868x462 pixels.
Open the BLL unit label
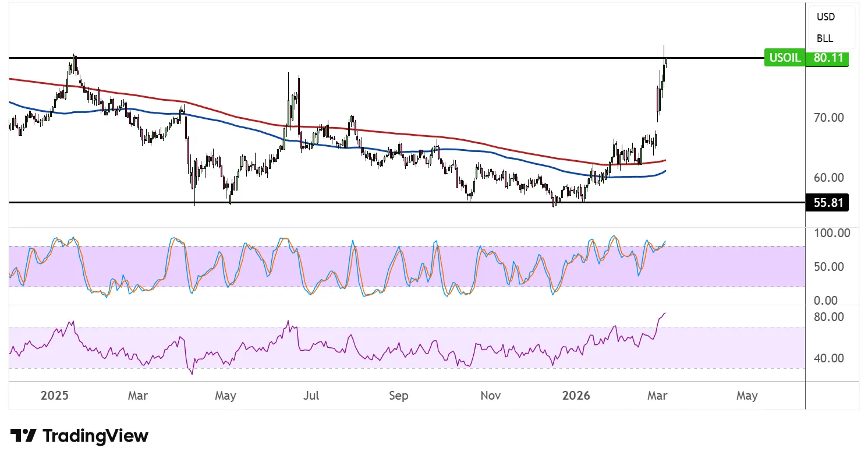coord(825,38)
